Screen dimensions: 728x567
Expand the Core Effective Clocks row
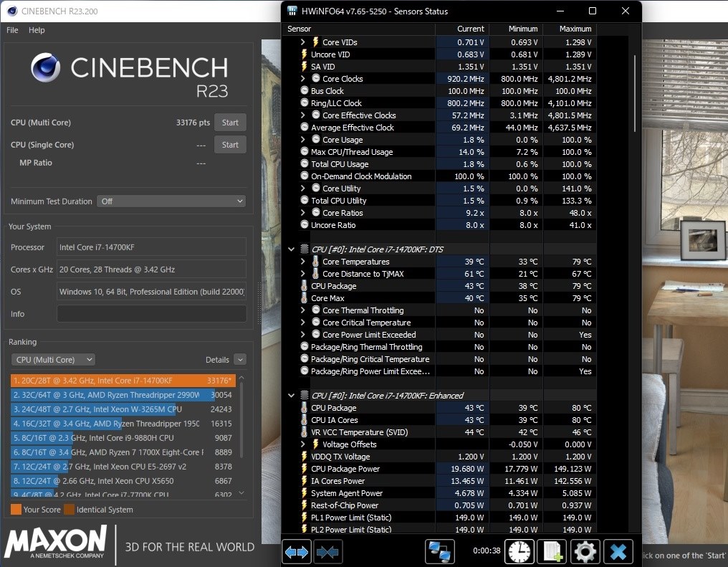tap(302, 115)
